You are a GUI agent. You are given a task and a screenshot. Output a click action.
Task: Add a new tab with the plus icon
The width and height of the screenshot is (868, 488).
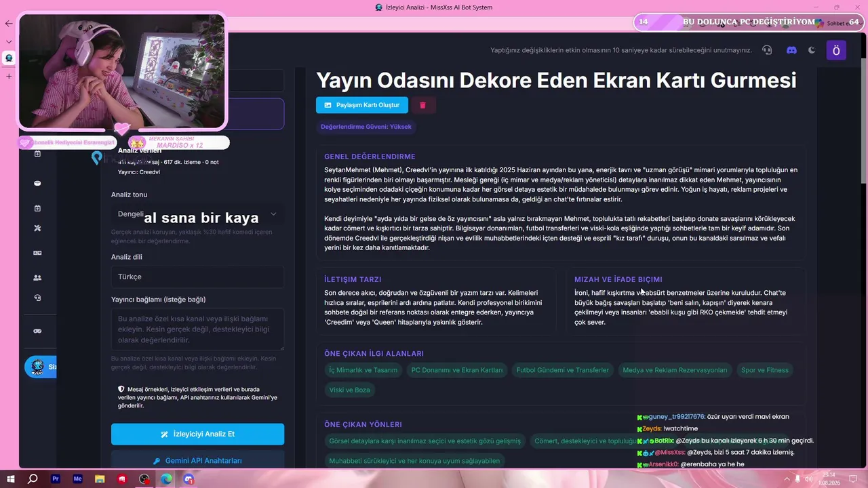9,76
